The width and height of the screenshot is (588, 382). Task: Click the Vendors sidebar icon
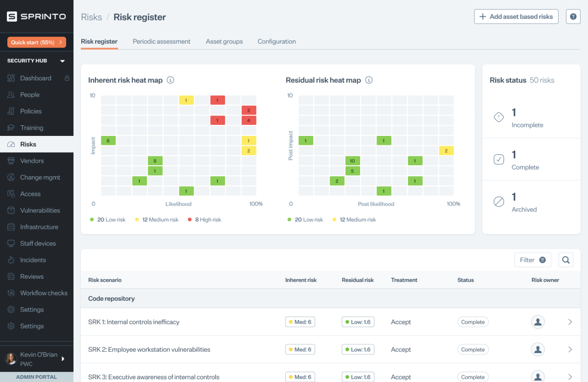(11, 161)
